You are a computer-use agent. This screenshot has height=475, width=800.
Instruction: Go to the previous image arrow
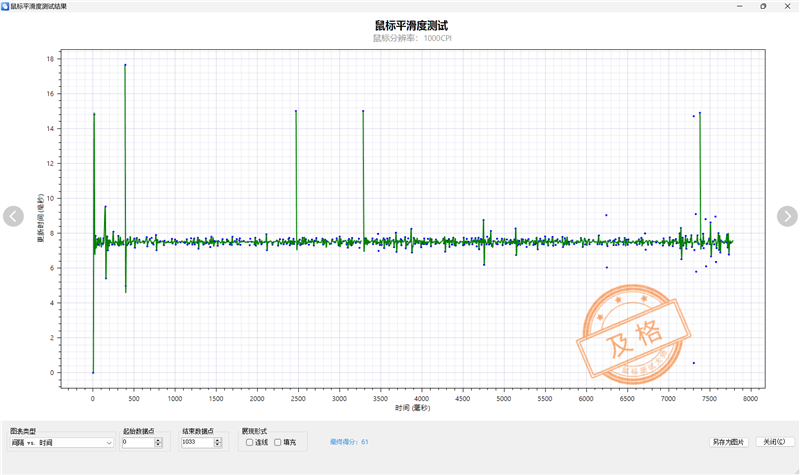pyautogui.click(x=13, y=216)
